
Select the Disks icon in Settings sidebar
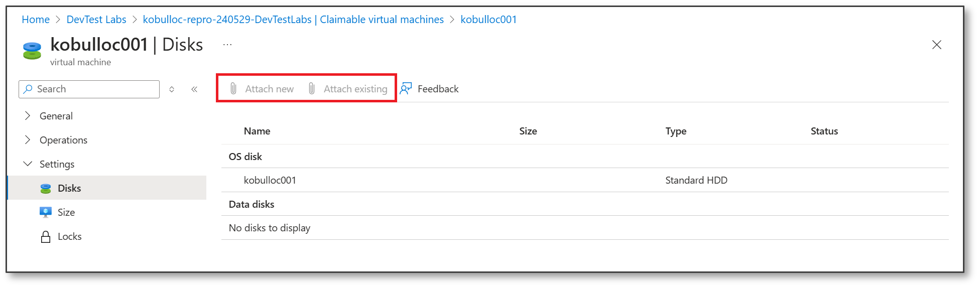(x=45, y=188)
